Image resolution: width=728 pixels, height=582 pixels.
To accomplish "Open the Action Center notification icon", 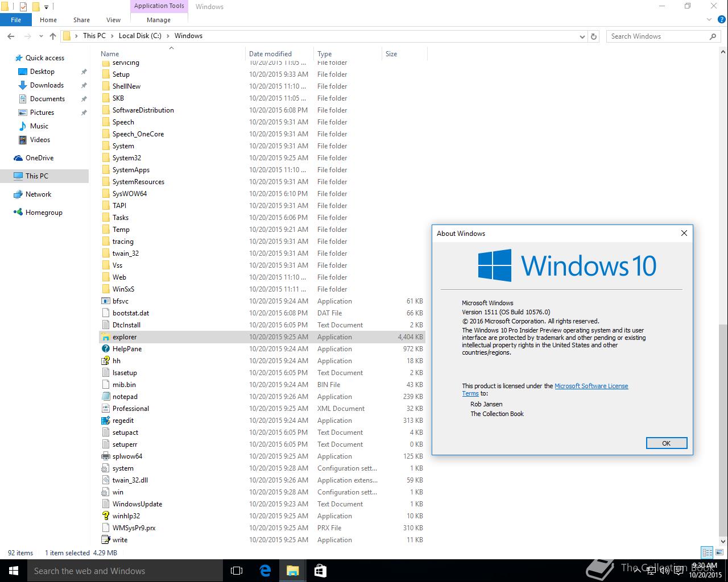I will click(679, 571).
